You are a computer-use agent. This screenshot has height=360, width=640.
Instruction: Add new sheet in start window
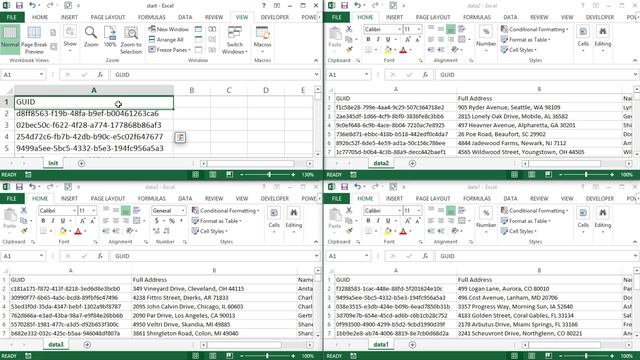(x=81, y=163)
